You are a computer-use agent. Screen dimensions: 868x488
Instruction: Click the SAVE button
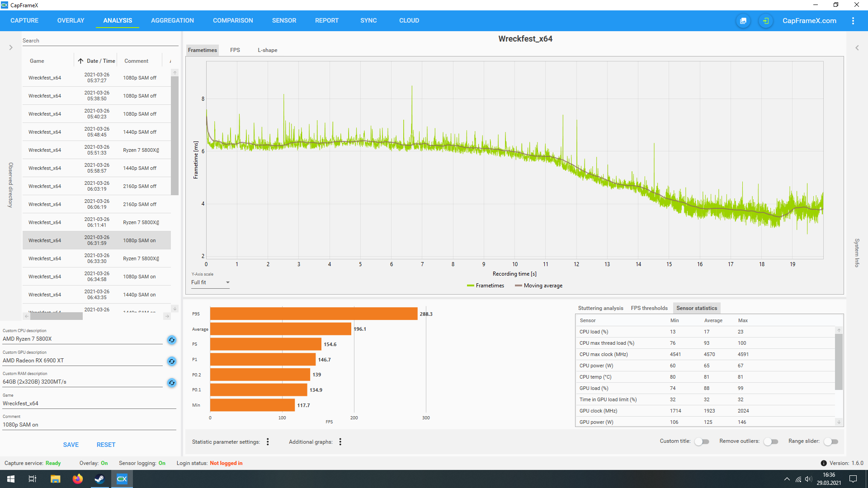point(71,445)
